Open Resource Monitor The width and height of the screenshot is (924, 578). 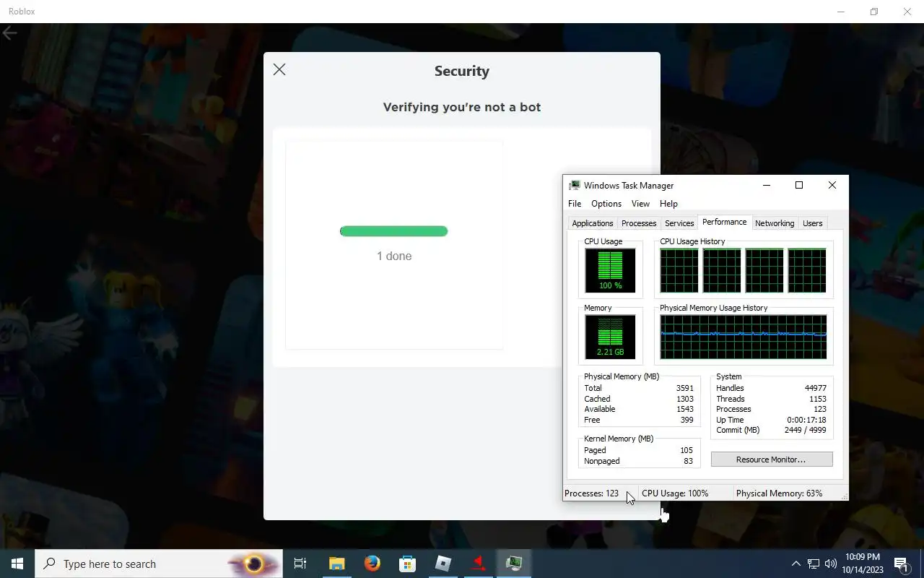point(772,460)
